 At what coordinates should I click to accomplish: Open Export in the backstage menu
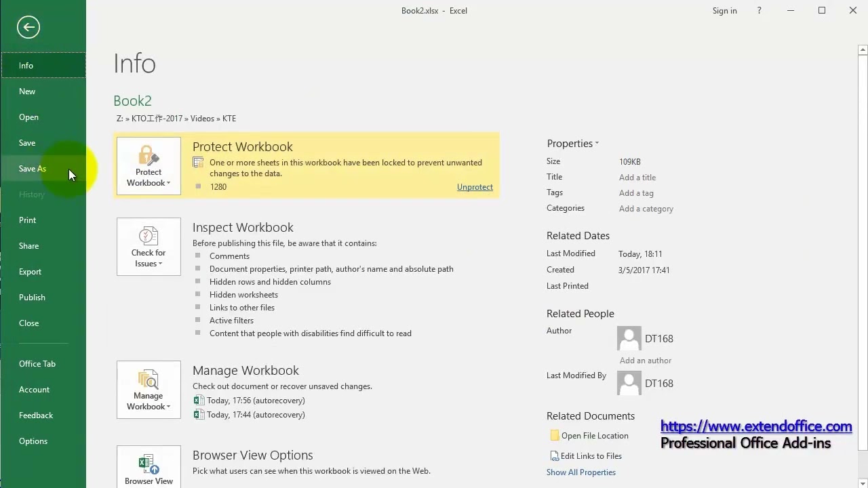click(x=43, y=272)
